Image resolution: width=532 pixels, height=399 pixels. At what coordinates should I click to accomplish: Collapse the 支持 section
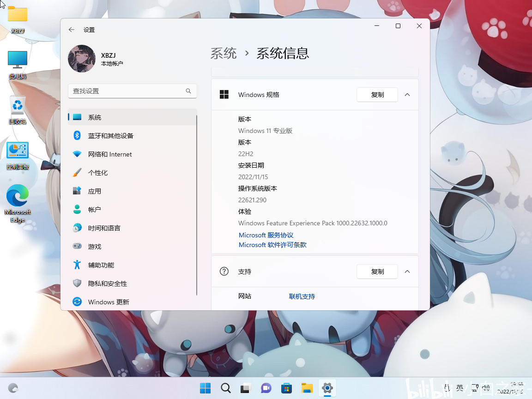pyautogui.click(x=407, y=272)
